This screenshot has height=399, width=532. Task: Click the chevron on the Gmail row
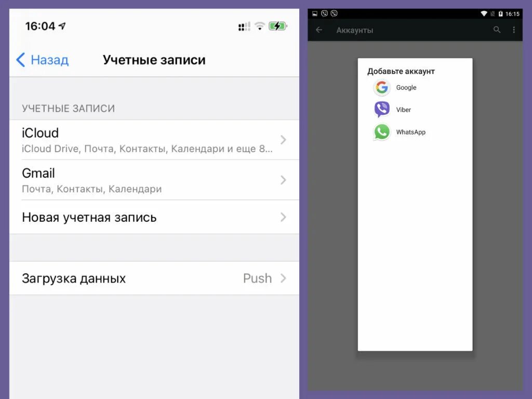[x=283, y=180]
